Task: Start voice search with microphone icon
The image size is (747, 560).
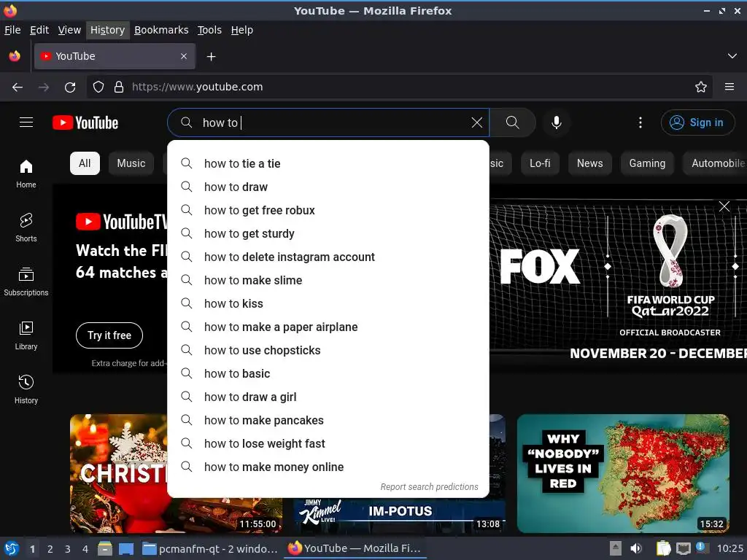Action: coord(557,122)
